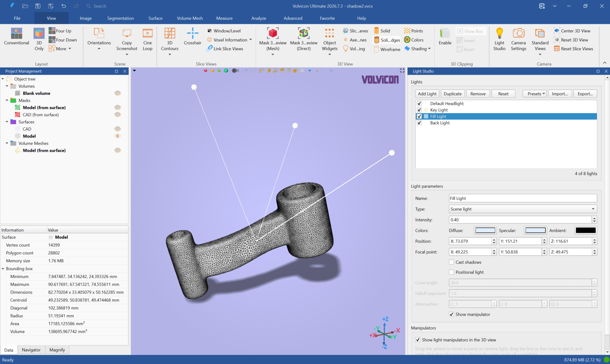Click the Reset button in Light Studio
Image resolution: width=610 pixels, height=364 pixels.
(503, 94)
